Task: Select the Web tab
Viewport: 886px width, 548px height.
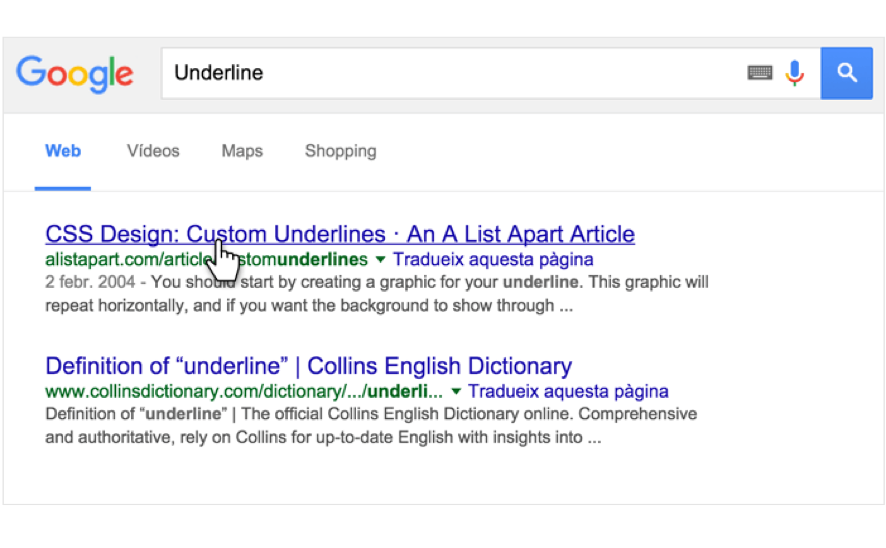Action: 63,151
